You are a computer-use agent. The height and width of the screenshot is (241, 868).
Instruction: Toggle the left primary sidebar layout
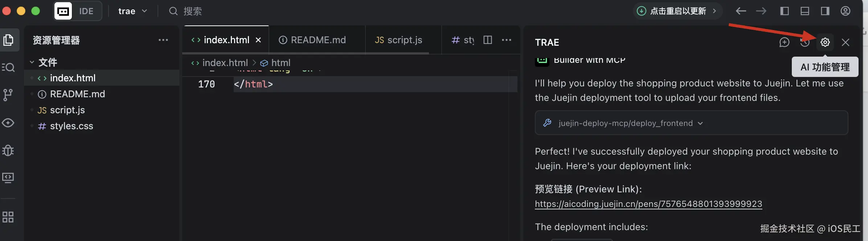coord(784,11)
